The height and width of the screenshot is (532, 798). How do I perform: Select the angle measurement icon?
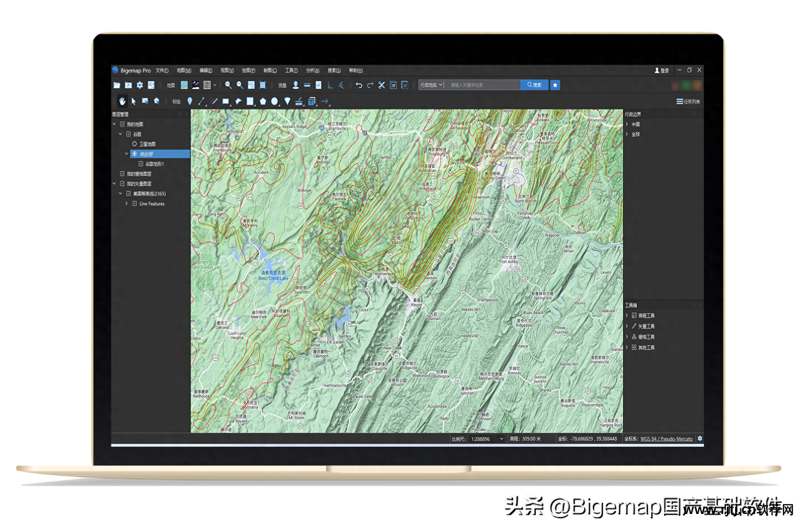[x=341, y=85]
